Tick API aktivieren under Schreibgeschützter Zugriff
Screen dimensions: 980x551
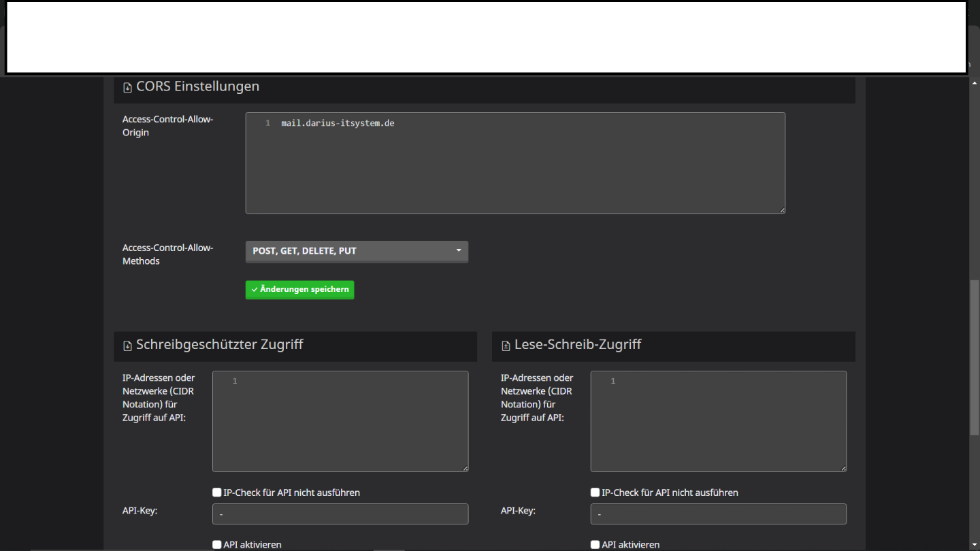click(217, 545)
